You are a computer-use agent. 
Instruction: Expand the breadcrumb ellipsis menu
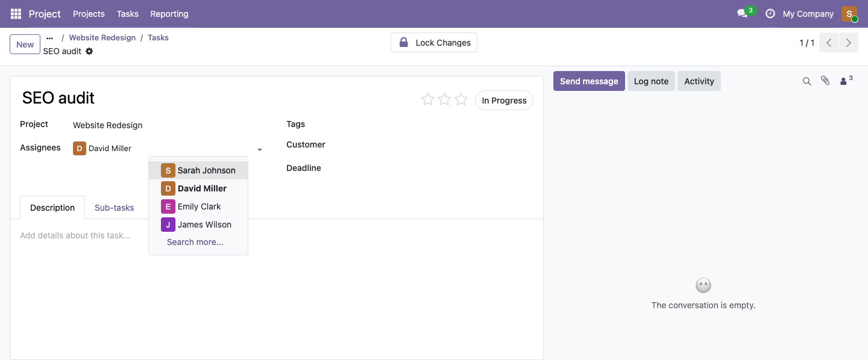tap(49, 38)
